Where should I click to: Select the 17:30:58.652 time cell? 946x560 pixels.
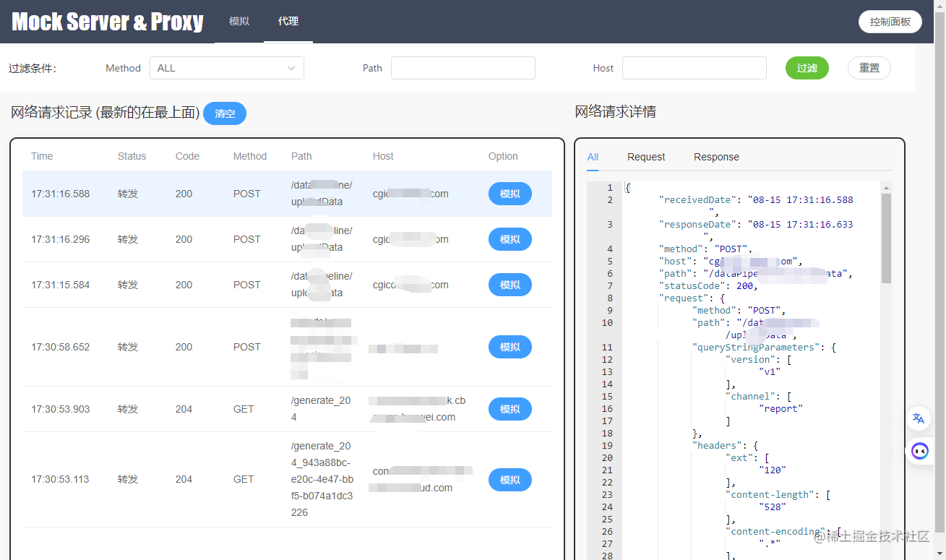(61, 347)
